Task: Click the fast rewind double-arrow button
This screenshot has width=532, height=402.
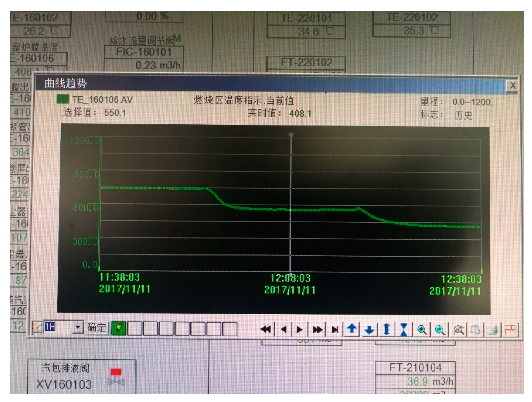Action: click(x=266, y=329)
